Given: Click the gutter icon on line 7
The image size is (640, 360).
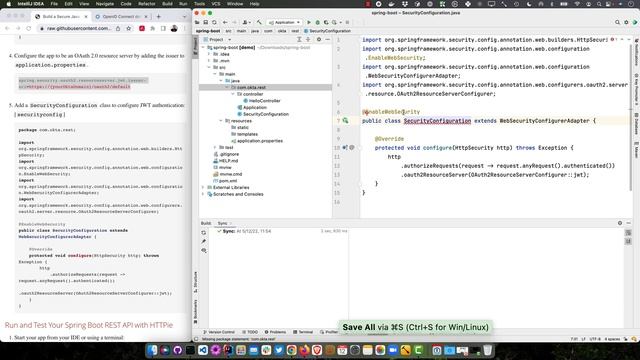Looking at the screenshot, I should (x=345, y=120).
